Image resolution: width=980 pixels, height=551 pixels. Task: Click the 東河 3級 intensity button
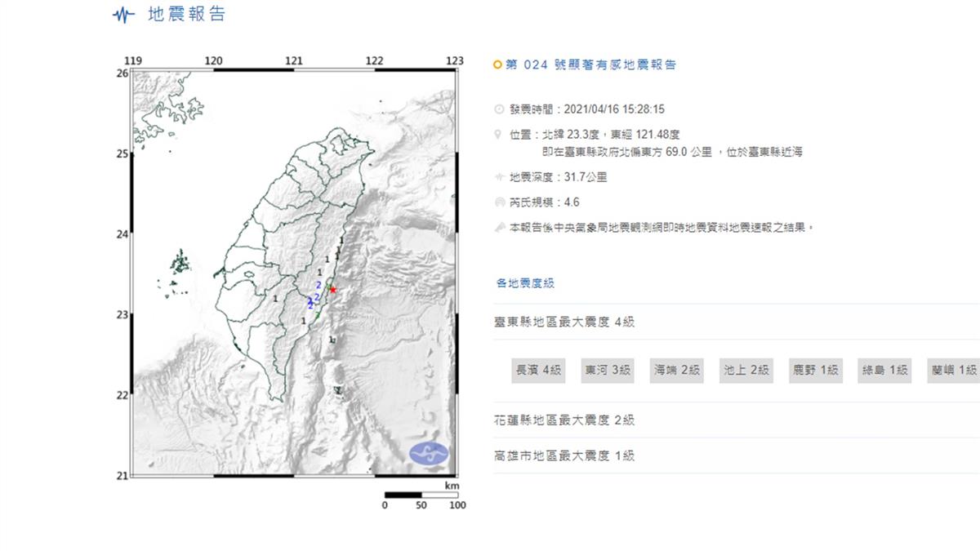point(606,370)
